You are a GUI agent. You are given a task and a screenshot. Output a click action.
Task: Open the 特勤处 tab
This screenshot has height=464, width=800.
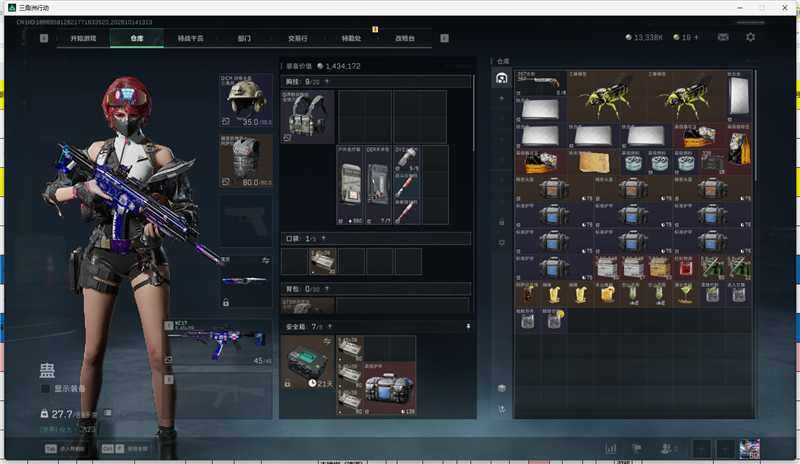pos(351,38)
